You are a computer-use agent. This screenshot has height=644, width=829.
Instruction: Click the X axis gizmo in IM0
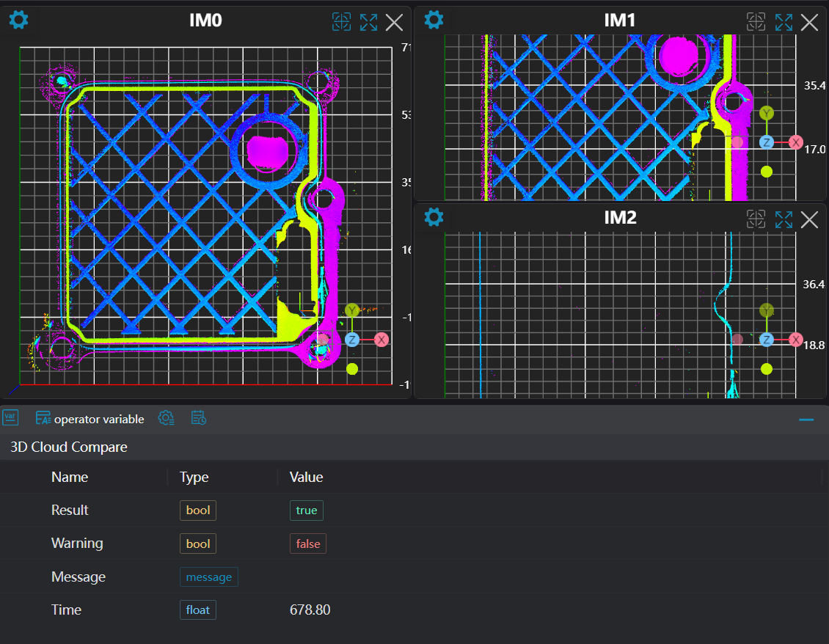pyautogui.click(x=381, y=340)
